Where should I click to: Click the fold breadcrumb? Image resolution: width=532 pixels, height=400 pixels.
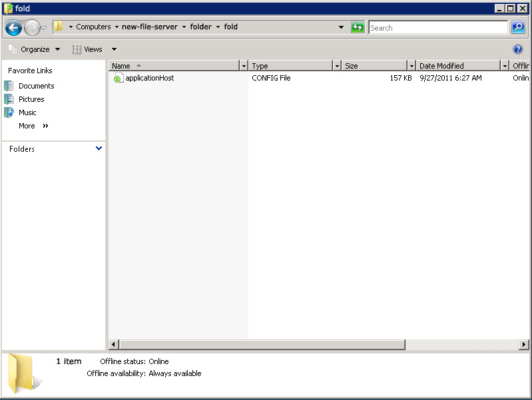pos(231,27)
